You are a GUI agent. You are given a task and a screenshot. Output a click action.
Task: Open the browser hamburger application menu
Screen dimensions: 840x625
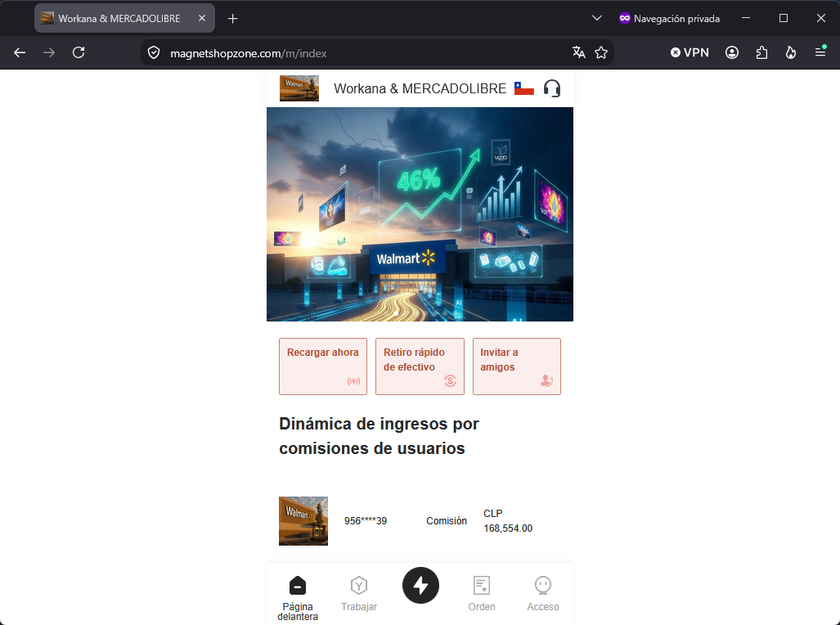point(820,52)
